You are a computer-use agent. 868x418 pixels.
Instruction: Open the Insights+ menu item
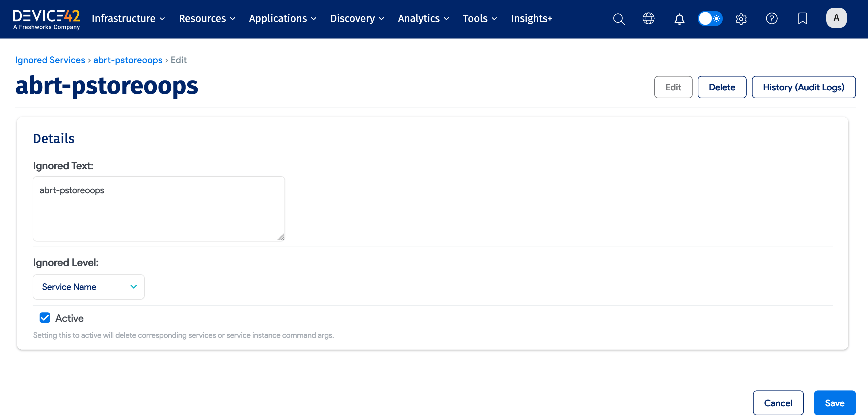(x=531, y=18)
